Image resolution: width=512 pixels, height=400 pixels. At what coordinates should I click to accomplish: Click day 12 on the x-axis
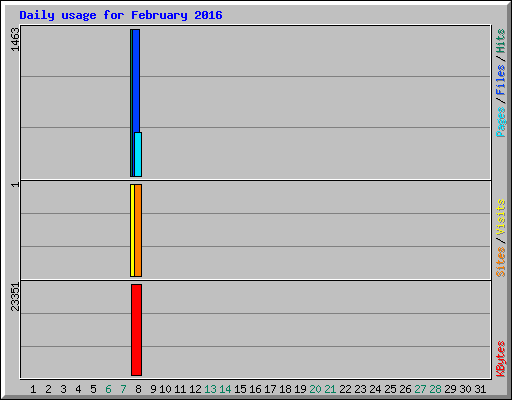[x=195, y=389]
